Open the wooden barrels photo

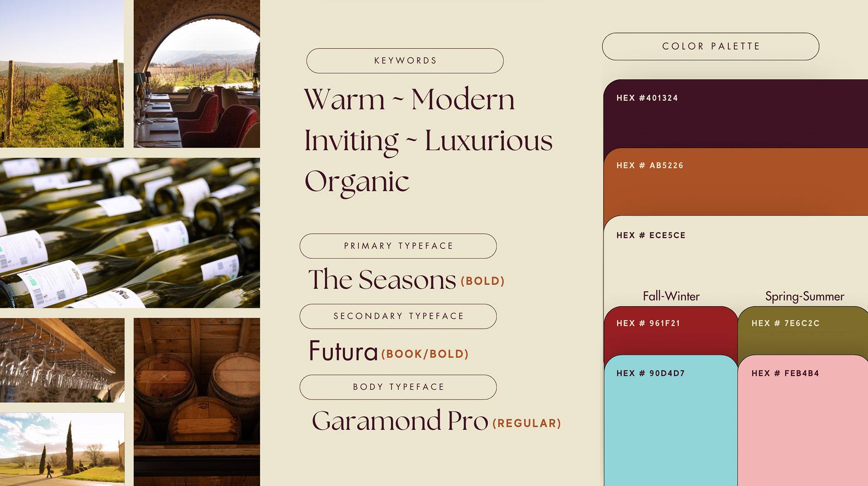(x=197, y=402)
